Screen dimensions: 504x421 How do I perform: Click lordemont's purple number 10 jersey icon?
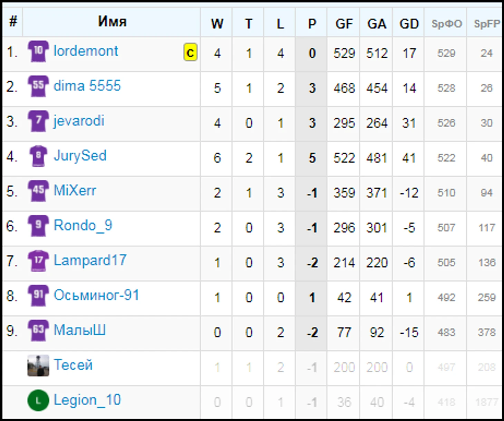pyautogui.click(x=38, y=51)
